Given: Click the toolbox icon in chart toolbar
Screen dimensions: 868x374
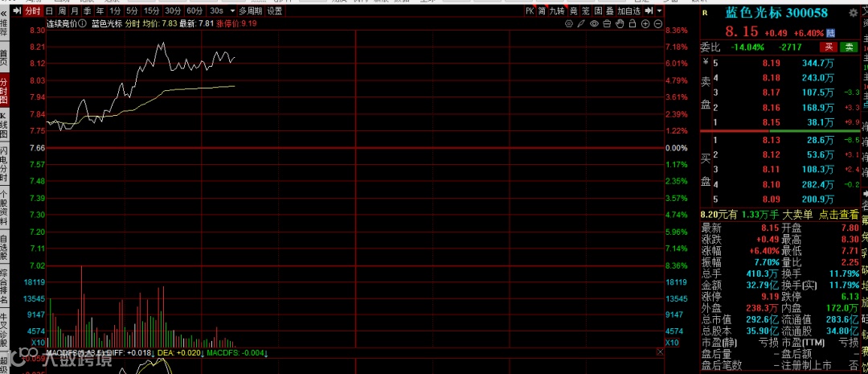Looking at the screenshot, I should [x=607, y=23].
